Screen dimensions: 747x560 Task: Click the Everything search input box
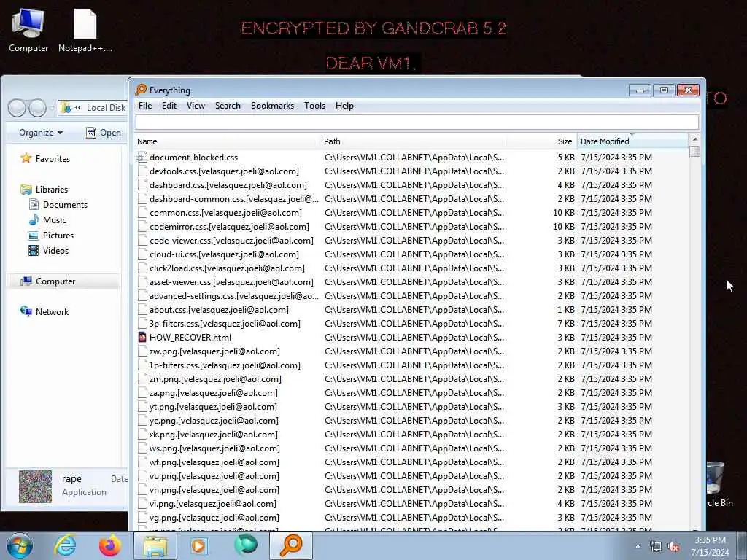click(x=417, y=122)
